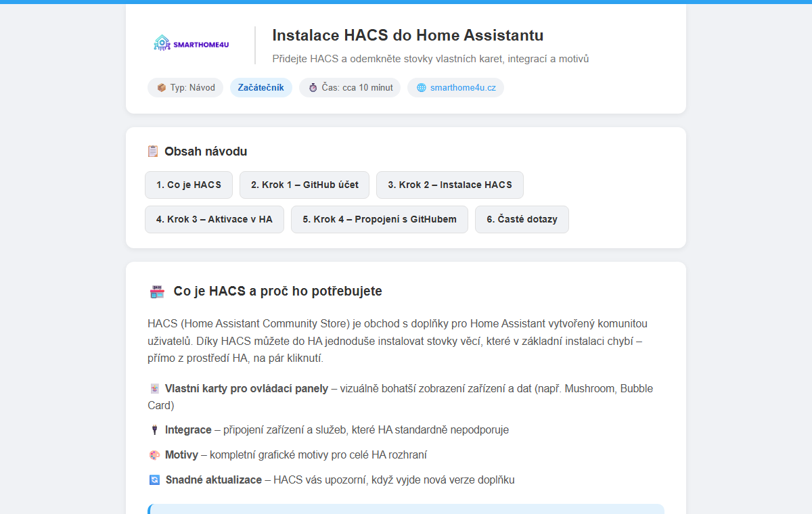The height and width of the screenshot is (514, 812).
Task: Click the subtitle starting with Přidejte HACS
Action: 430,59
